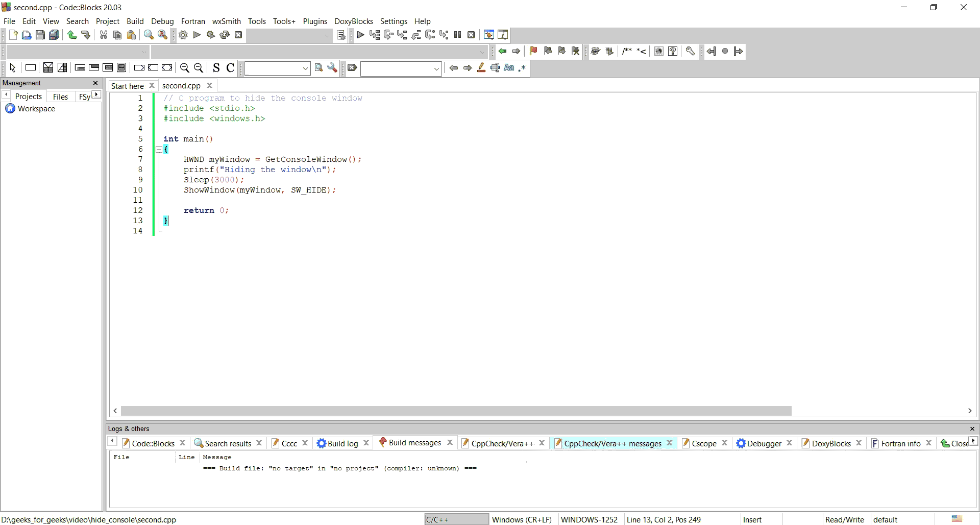Build the project using the gear icon
The image size is (980, 525).
click(183, 35)
